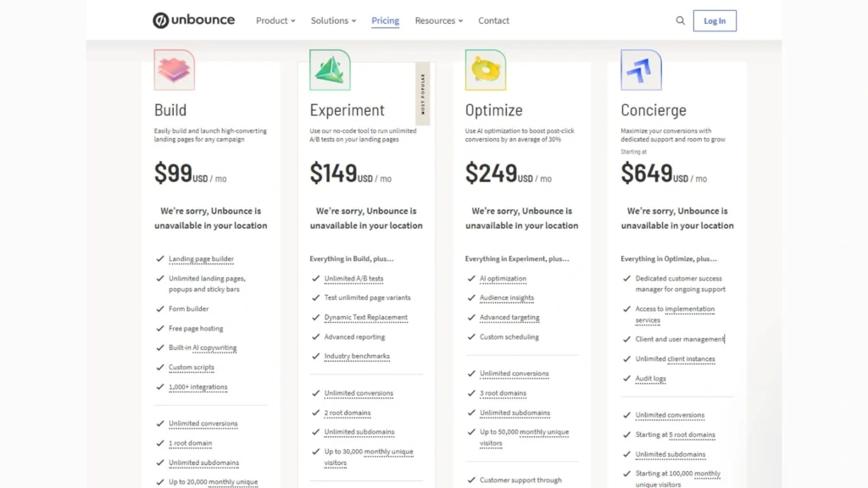Click the Unbounce logo icon
868x488 pixels.
click(159, 19)
